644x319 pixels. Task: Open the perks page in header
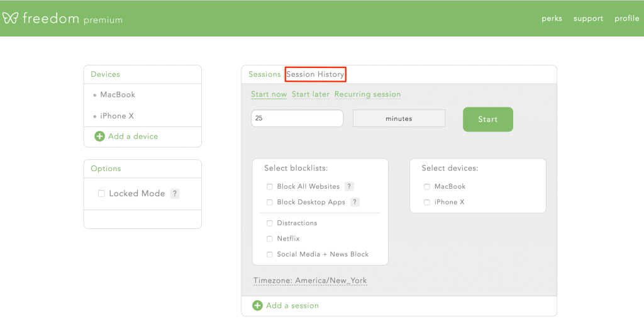point(552,18)
